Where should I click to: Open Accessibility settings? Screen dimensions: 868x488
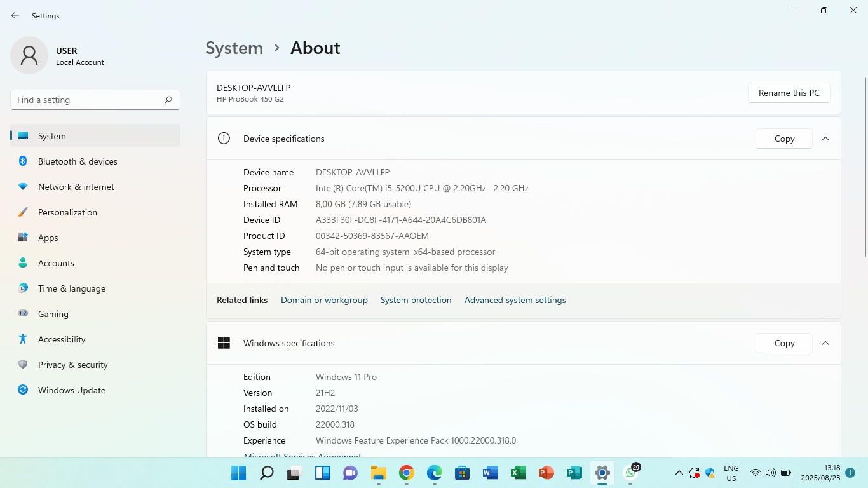(x=61, y=339)
